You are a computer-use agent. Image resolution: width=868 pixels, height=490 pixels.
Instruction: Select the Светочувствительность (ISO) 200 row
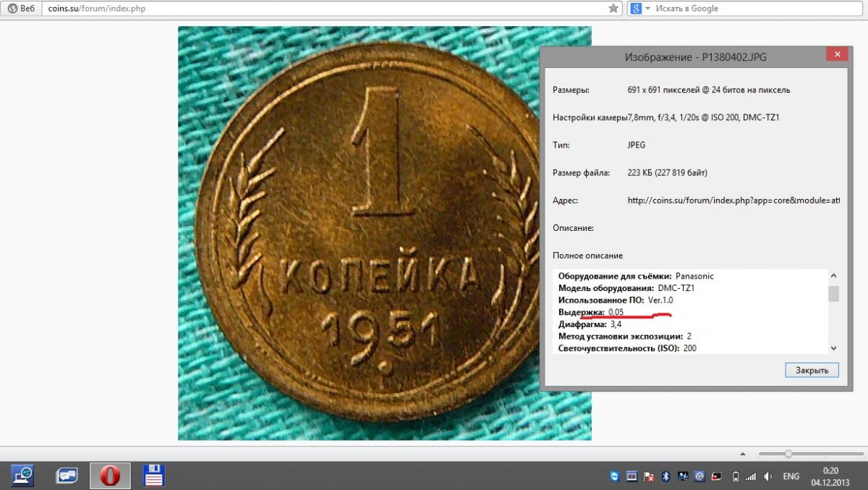point(627,348)
